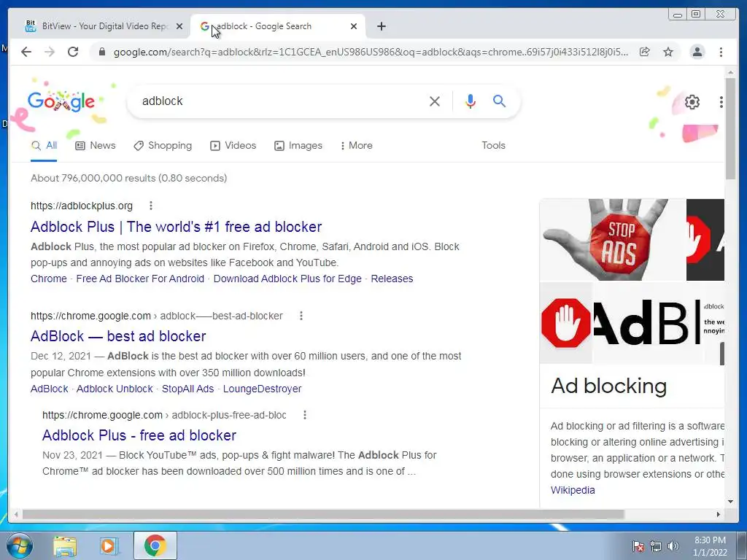Image resolution: width=747 pixels, height=560 pixels.
Task: Share this page from the address bar
Action: [x=645, y=52]
